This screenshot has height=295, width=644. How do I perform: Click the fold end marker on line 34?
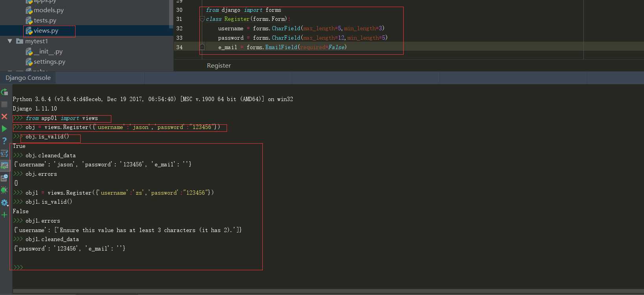[x=202, y=47]
